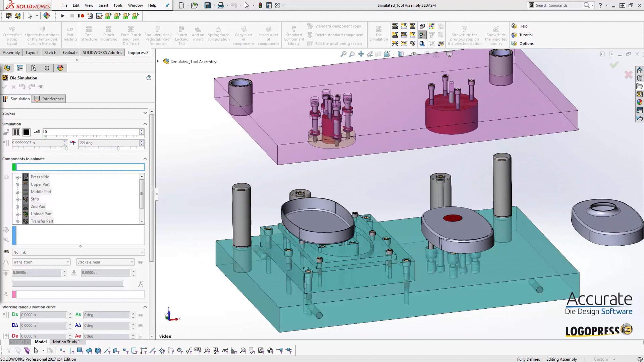Click the Die Simulation ribbon tool
This screenshot has width=644, height=362.
tap(379, 34)
